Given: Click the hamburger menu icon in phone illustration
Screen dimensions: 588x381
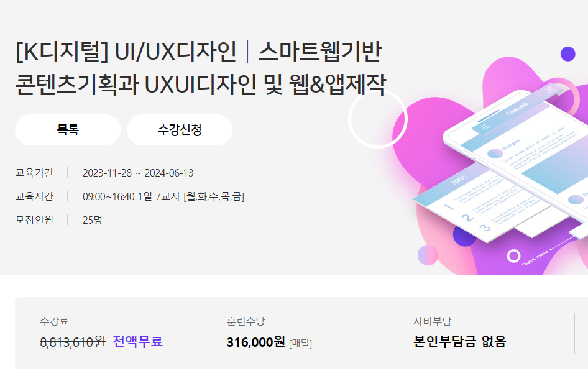Looking at the screenshot, I should pyautogui.click(x=485, y=127).
